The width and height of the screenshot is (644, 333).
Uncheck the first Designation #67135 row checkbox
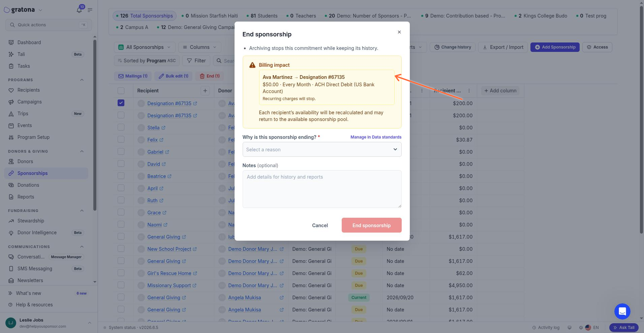click(x=121, y=103)
